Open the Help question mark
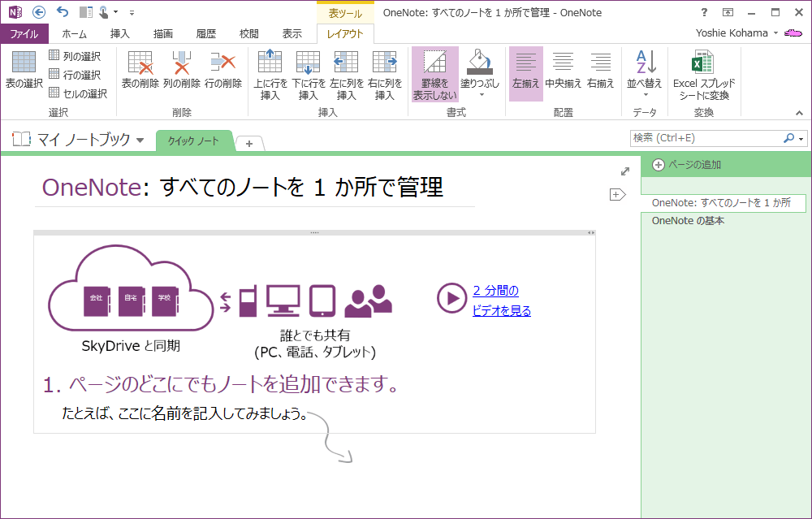 (x=704, y=12)
